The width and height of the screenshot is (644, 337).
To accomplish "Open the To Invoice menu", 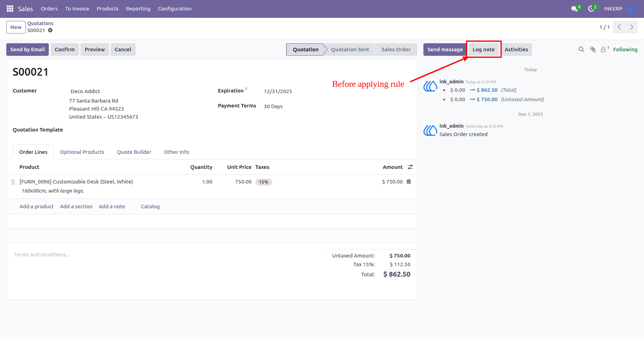I will pos(77,9).
